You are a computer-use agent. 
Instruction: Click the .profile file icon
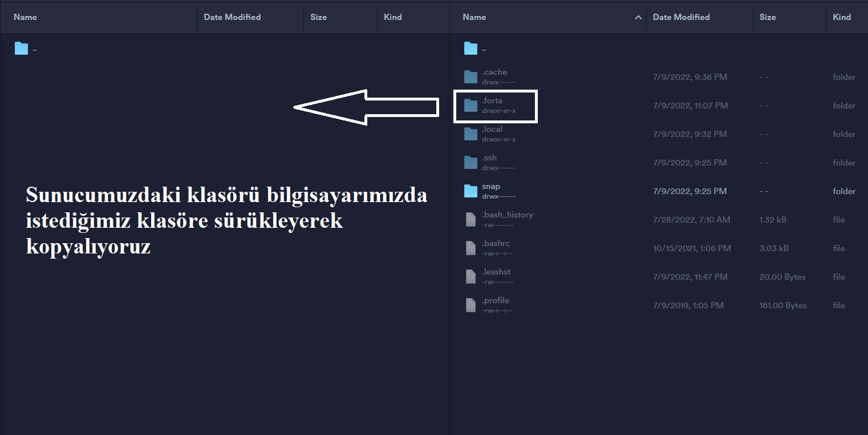tap(470, 305)
